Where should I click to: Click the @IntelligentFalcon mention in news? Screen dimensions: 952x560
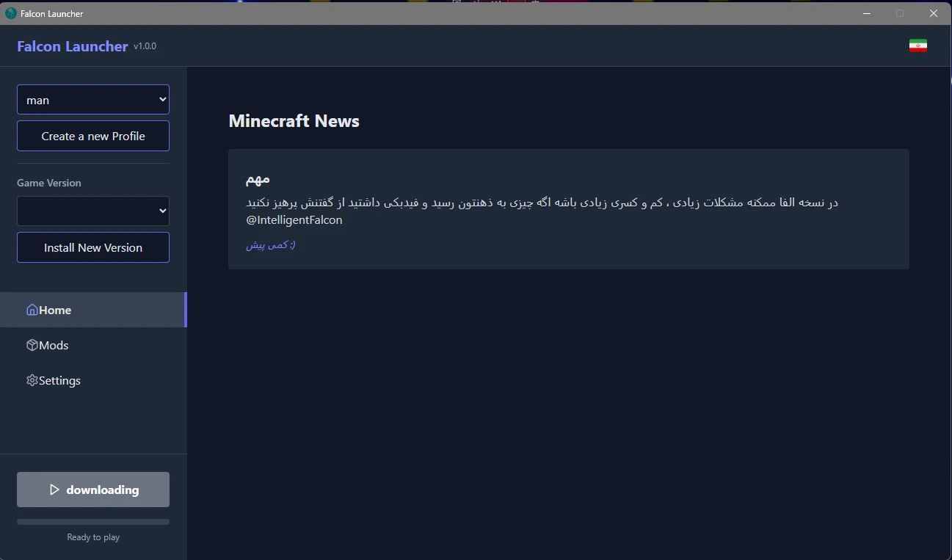coord(294,219)
